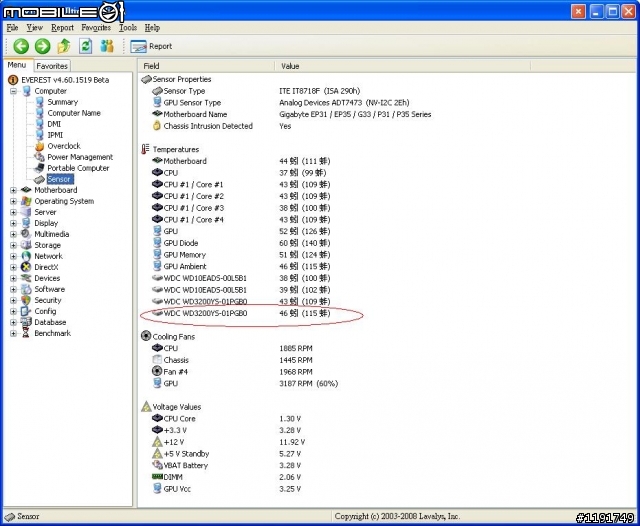Screen dimensions: 640x526
Task: Open the View menu
Action: click(x=34, y=28)
